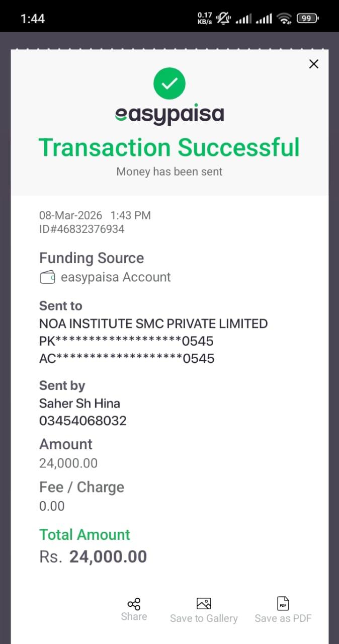Tap the Transaction Successful heading
This screenshot has height=644, width=339.
pyautogui.click(x=169, y=147)
